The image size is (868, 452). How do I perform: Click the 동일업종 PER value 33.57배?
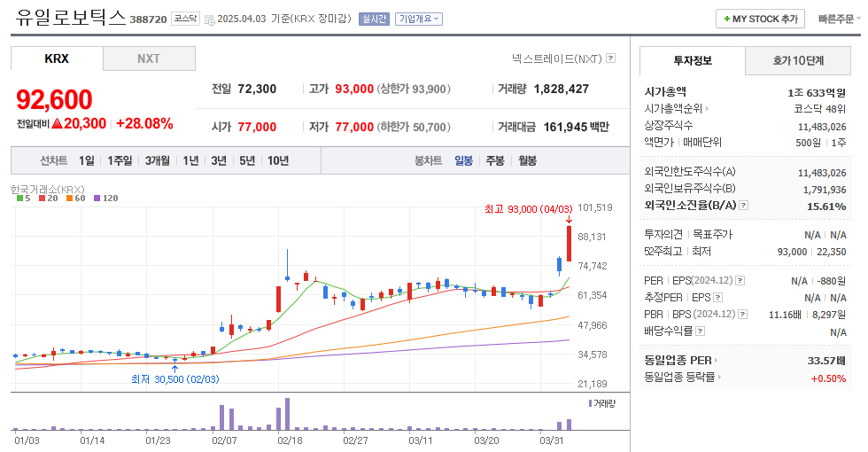click(x=826, y=362)
